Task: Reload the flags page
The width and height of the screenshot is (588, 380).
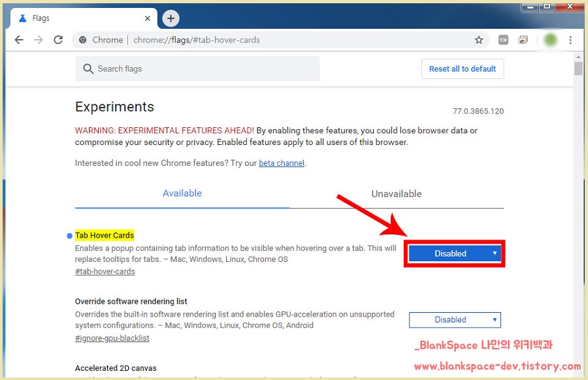Action: tap(58, 40)
